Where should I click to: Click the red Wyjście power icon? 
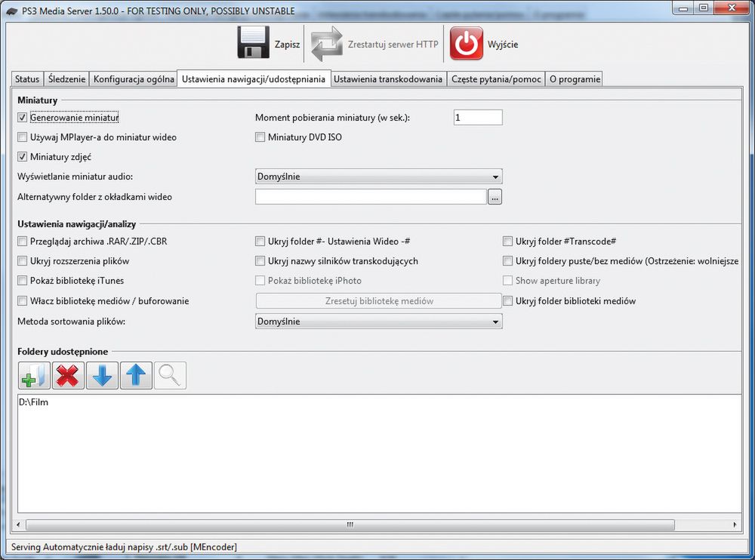pos(466,43)
